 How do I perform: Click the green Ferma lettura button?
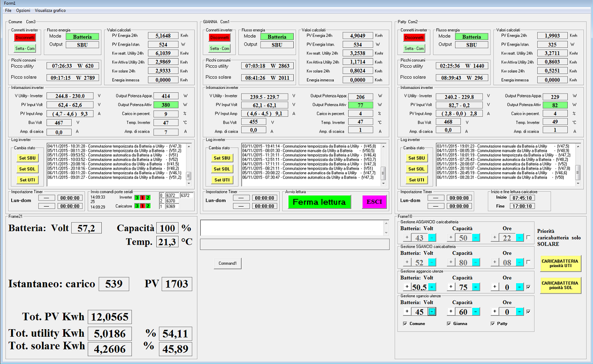(319, 202)
